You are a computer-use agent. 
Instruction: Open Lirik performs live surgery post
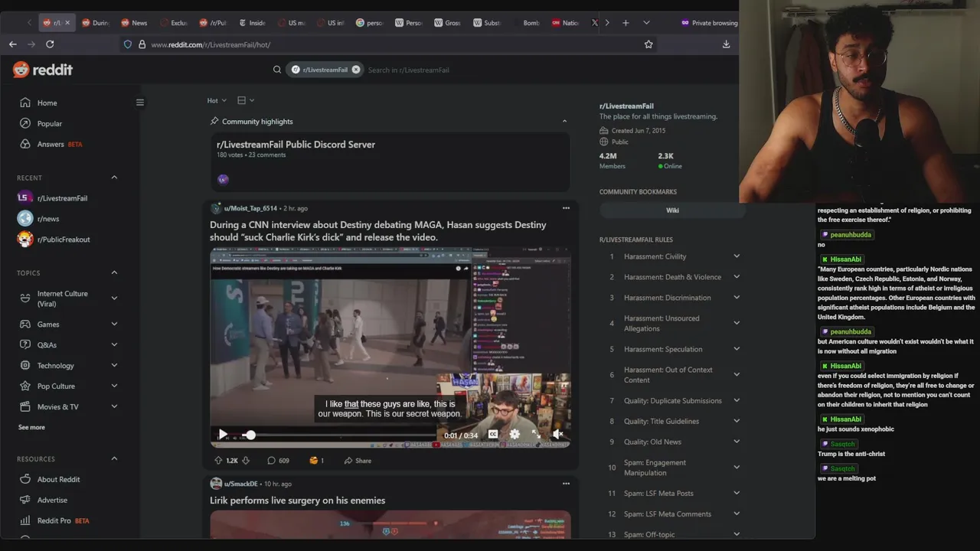click(298, 500)
